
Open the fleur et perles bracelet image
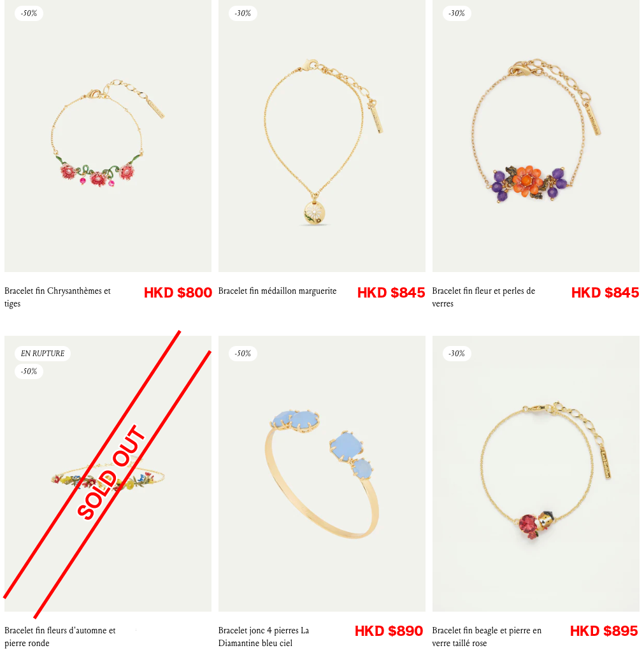(x=536, y=136)
